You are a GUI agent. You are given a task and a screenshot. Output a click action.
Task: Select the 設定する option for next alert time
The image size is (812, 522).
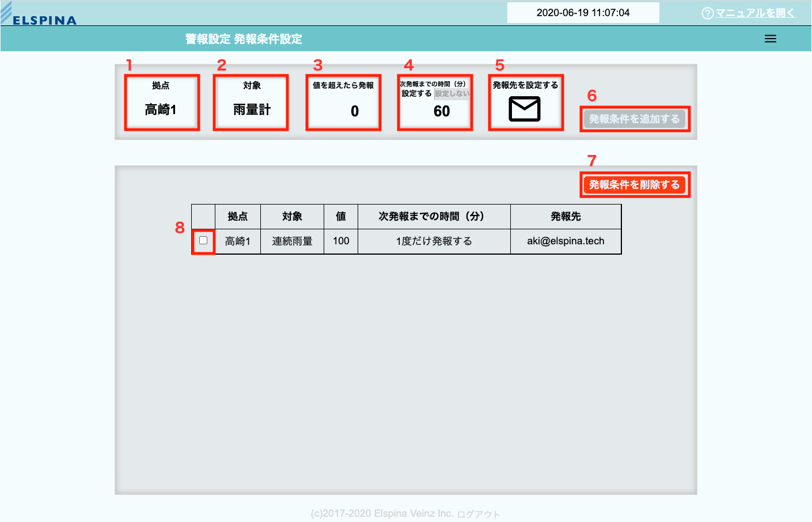click(416, 93)
